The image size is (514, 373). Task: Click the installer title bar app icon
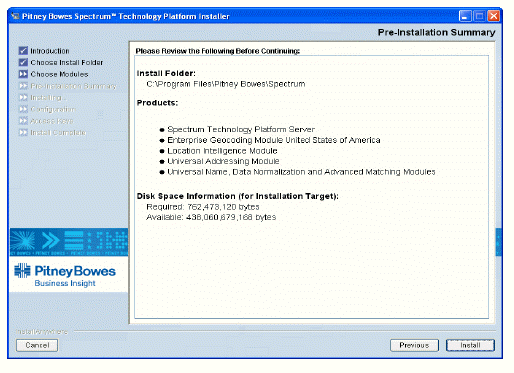(15, 16)
